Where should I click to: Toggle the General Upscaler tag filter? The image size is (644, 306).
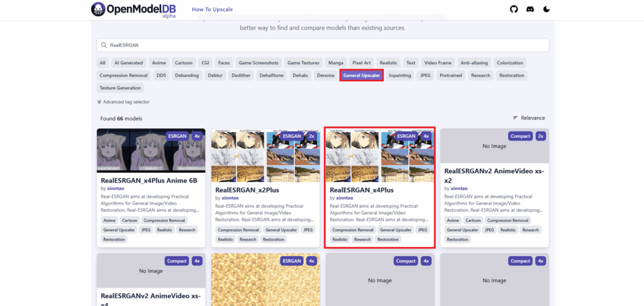pyautogui.click(x=362, y=76)
